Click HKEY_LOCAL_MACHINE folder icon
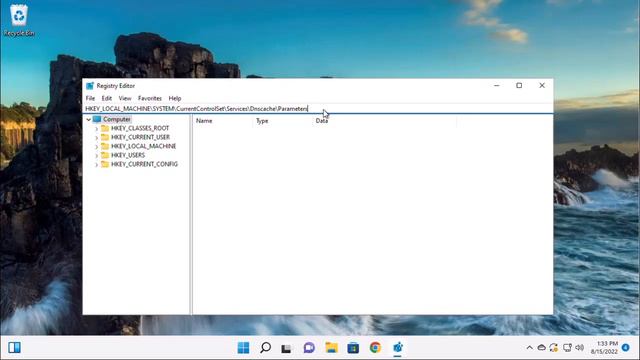Image resolution: width=640 pixels, height=360 pixels. (105, 146)
